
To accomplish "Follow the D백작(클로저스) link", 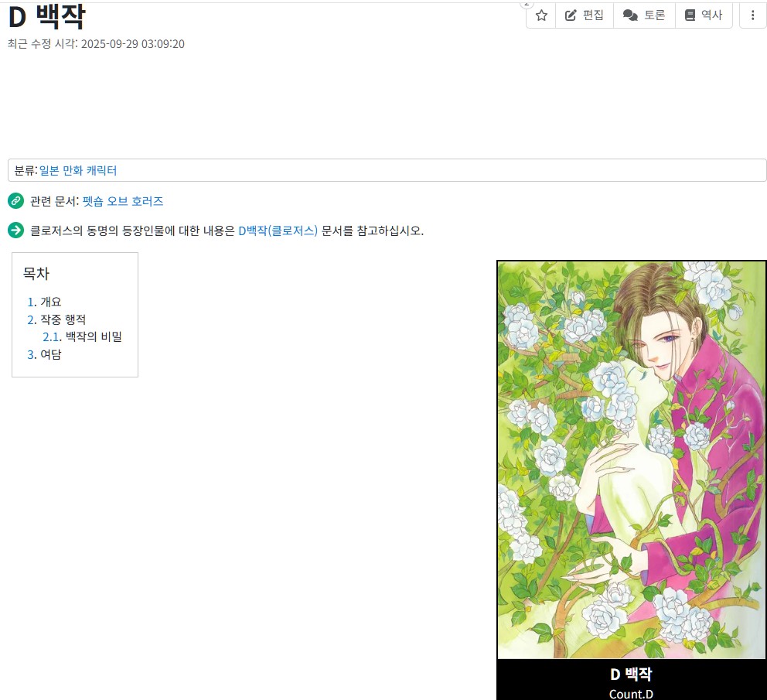I will point(278,230).
